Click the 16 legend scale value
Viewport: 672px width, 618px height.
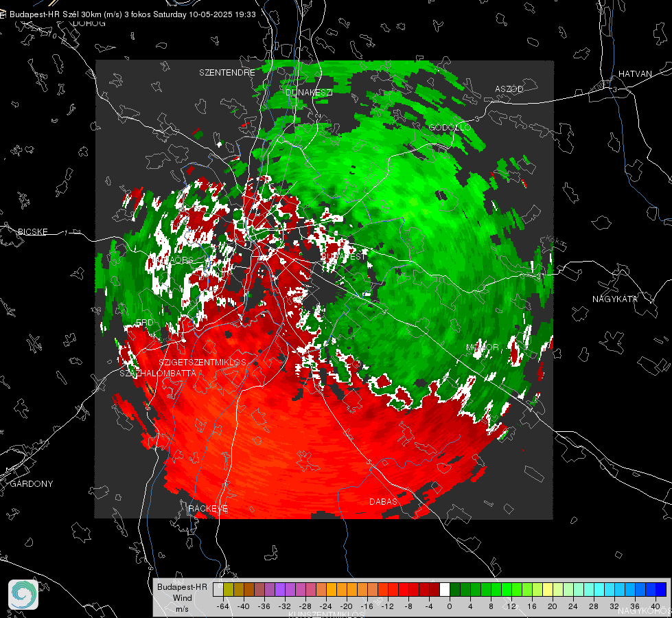click(532, 606)
